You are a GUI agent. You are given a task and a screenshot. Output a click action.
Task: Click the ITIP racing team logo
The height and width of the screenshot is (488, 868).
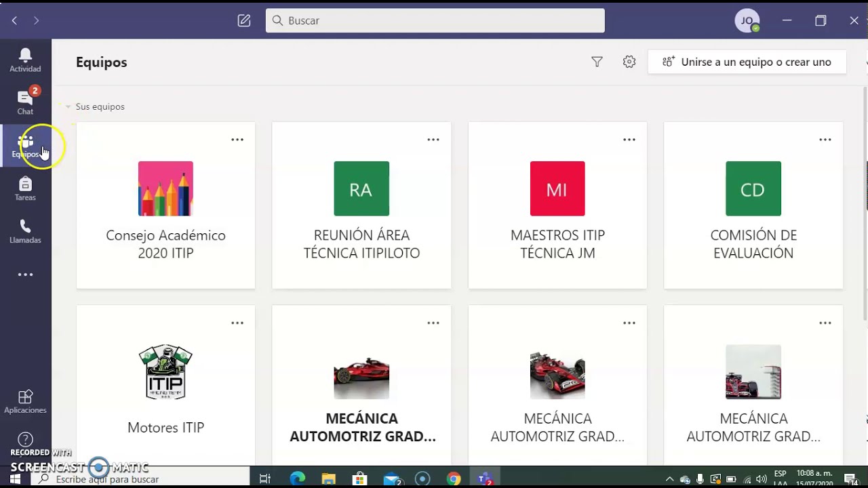165,372
